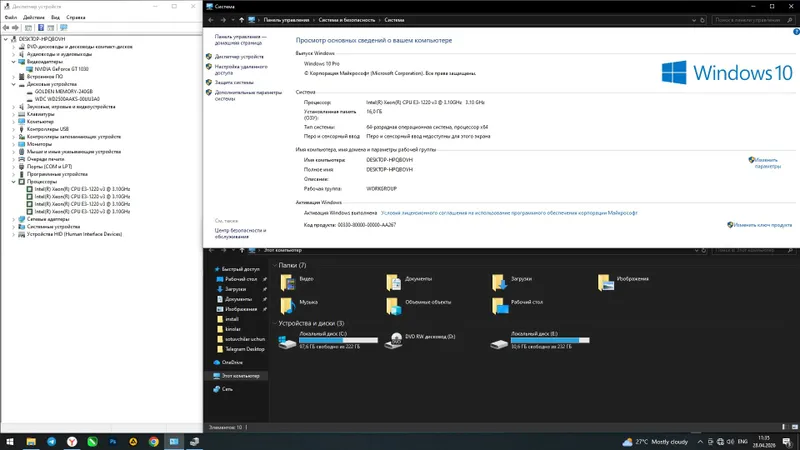Viewport: 800px width, 450px height.
Task: Click the Control Panel search field in Система window
Action: [x=753, y=20]
